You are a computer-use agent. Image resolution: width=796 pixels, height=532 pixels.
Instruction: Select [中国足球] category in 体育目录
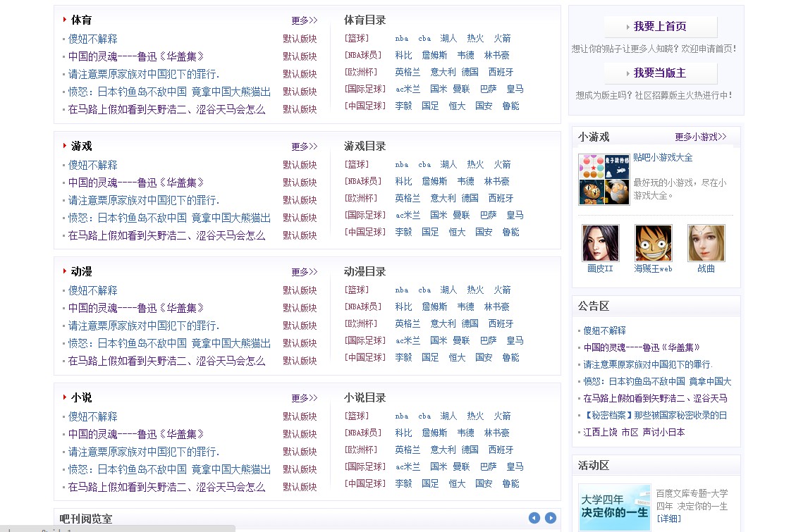tap(365, 106)
